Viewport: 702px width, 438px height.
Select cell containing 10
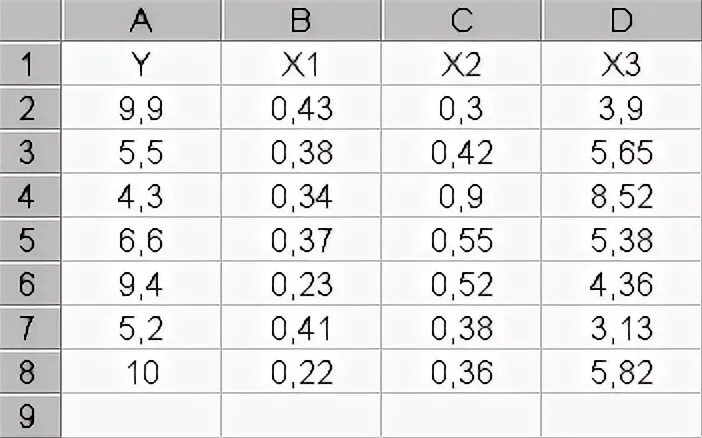point(141,372)
